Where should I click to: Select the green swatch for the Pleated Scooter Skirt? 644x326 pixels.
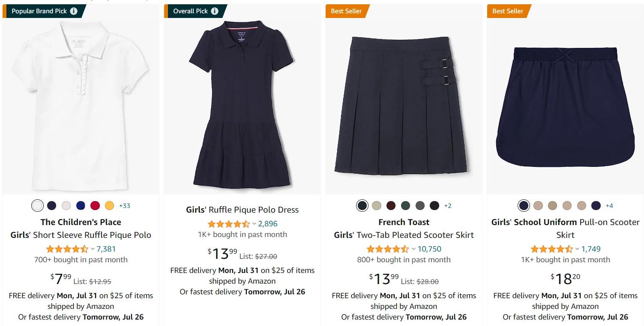pos(405,206)
